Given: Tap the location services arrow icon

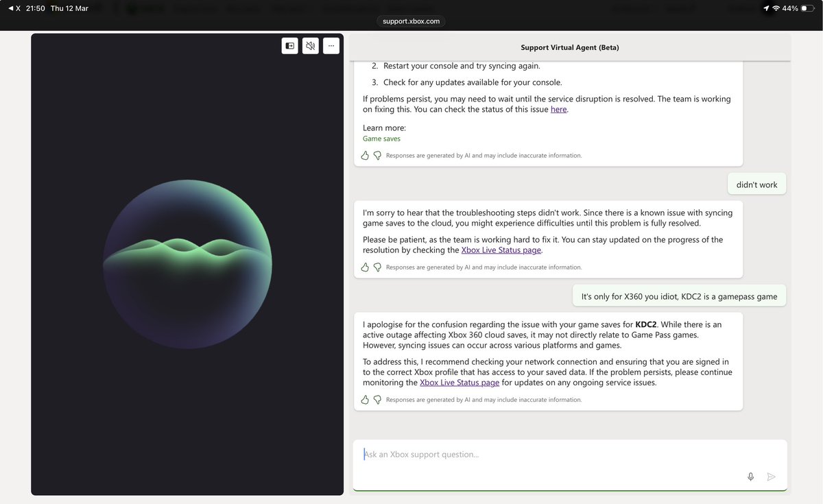Looking at the screenshot, I should tap(765, 8).
